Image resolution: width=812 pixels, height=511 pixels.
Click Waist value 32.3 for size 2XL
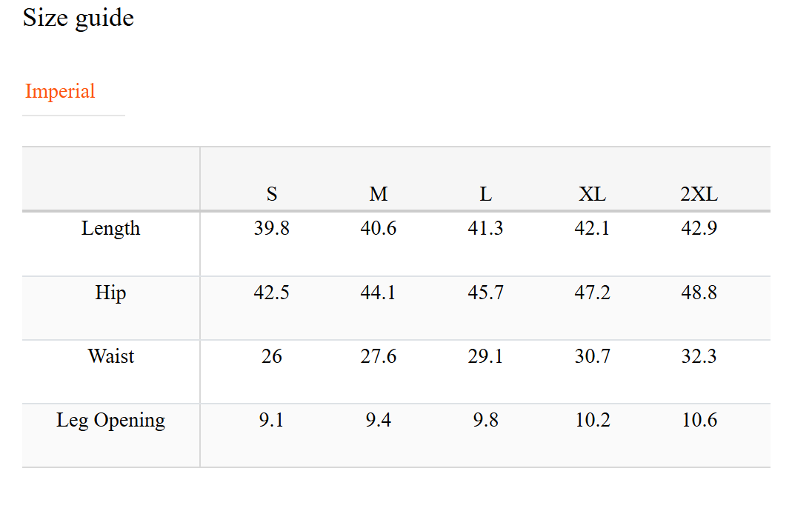click(x=699, y=356)
